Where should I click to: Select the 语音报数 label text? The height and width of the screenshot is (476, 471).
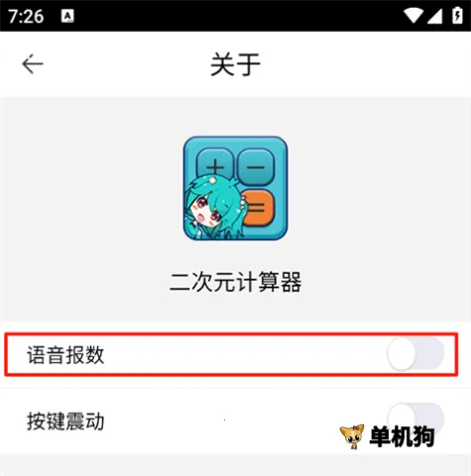(x=65, y=355)
